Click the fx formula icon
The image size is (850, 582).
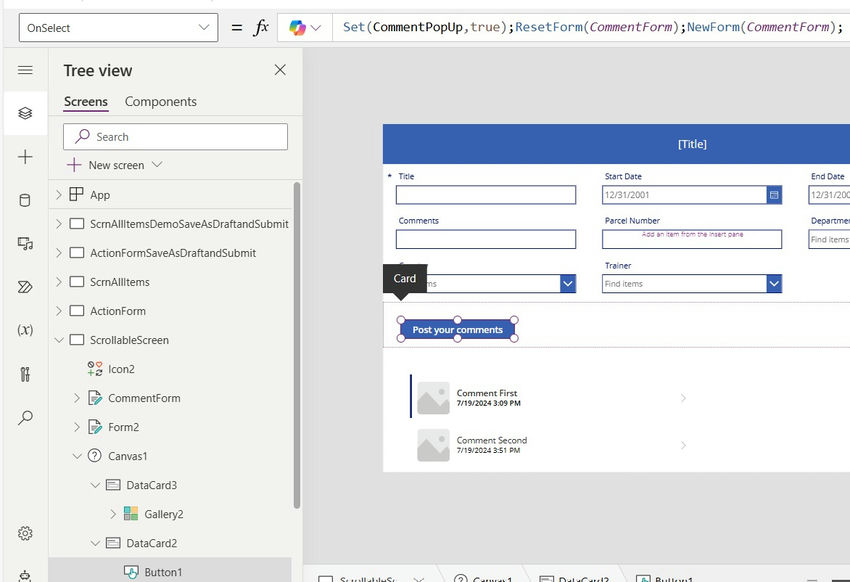pos(261,27)
